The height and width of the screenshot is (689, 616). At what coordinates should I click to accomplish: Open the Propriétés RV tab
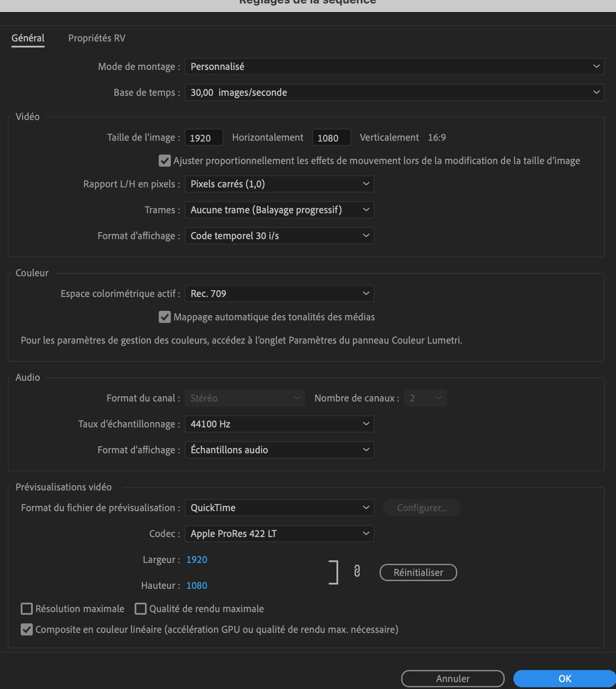pyautogui.click(x=97, y=38)
